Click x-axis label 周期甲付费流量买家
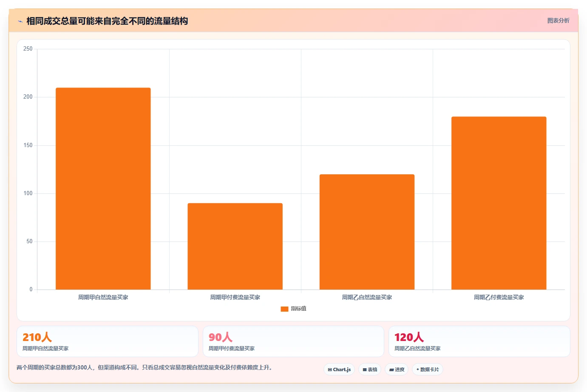The height and width of the screenshot is (392, 587). pos(235,298)
